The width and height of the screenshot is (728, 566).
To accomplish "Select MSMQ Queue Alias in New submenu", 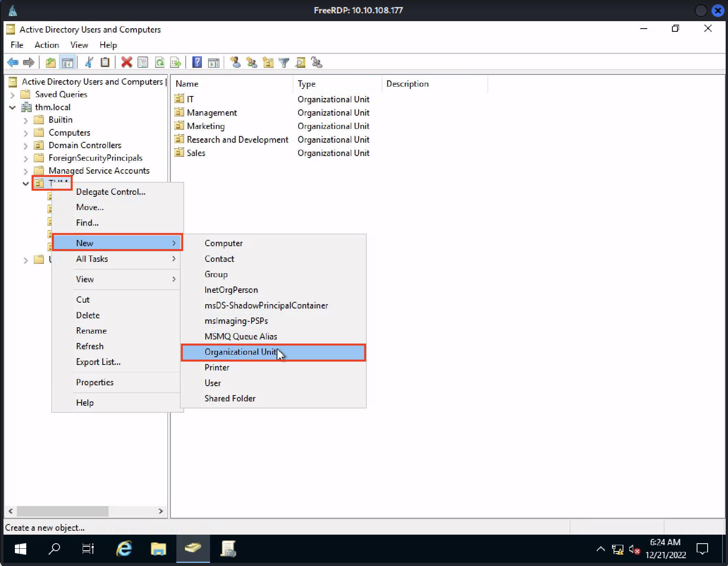I will click(x=273, y=336).
